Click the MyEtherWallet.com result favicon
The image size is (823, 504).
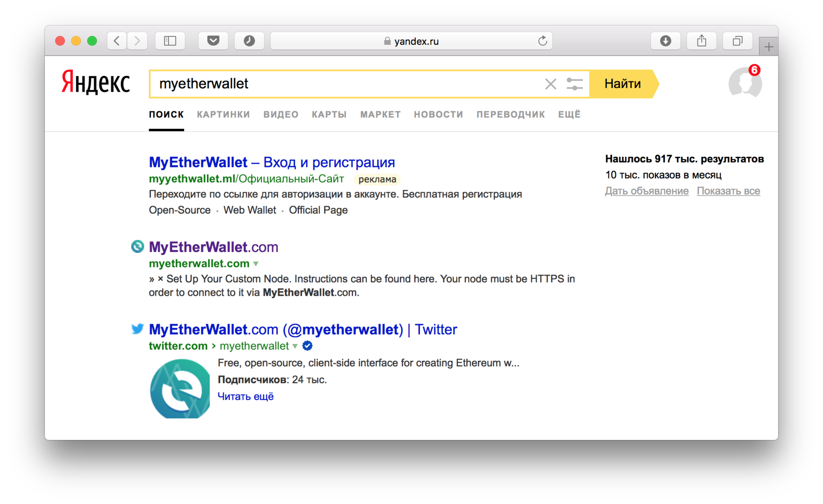click(137, 246)
